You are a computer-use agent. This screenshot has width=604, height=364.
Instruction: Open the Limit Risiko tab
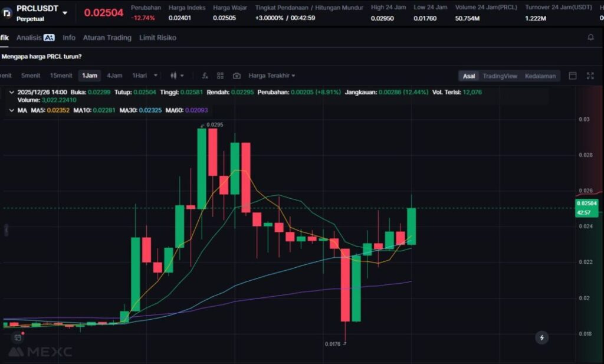157,37
